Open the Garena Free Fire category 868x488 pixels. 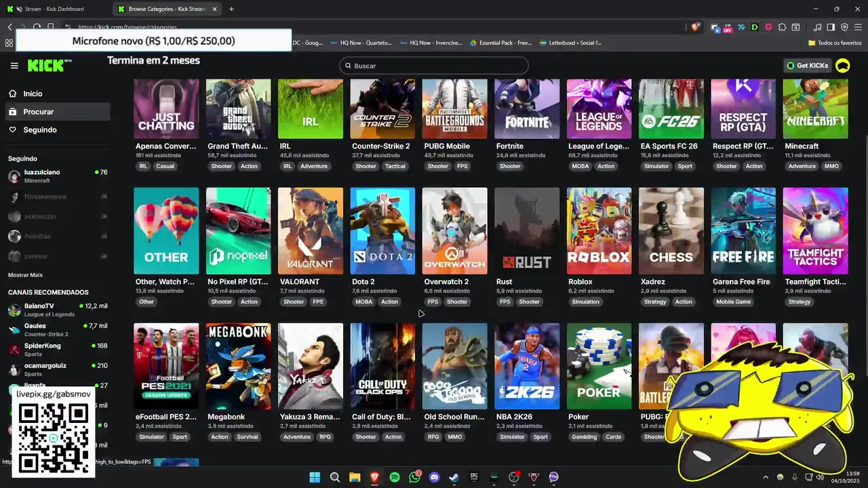click(743, 231)
